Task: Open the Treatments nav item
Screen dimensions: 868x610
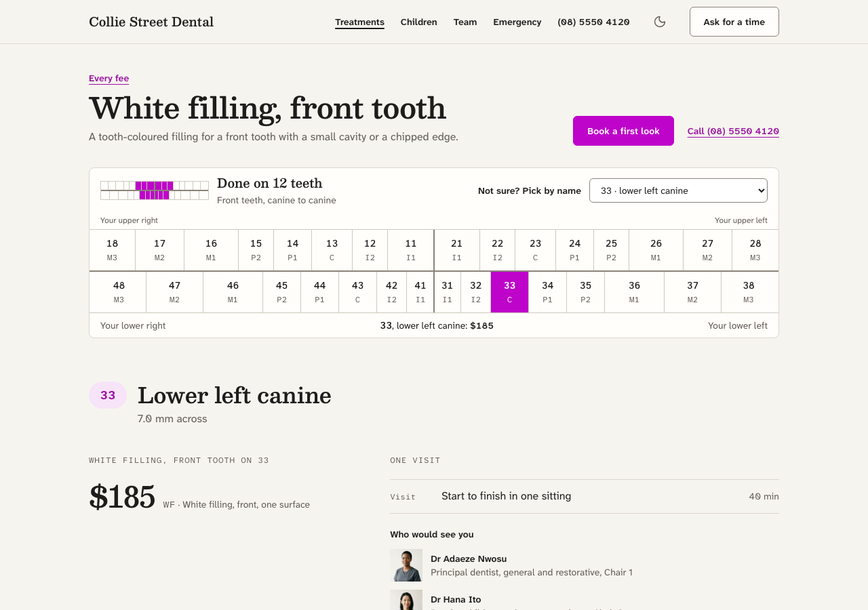Action: 359,22
